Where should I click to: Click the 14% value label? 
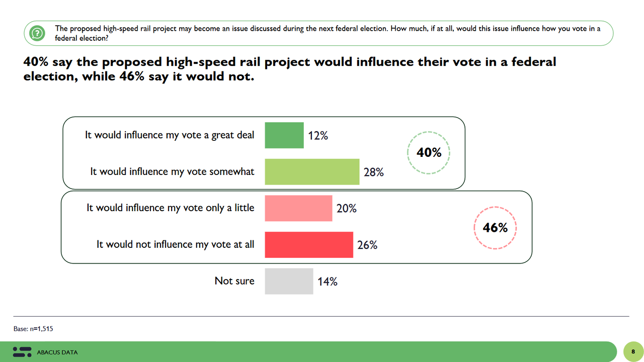327,282
